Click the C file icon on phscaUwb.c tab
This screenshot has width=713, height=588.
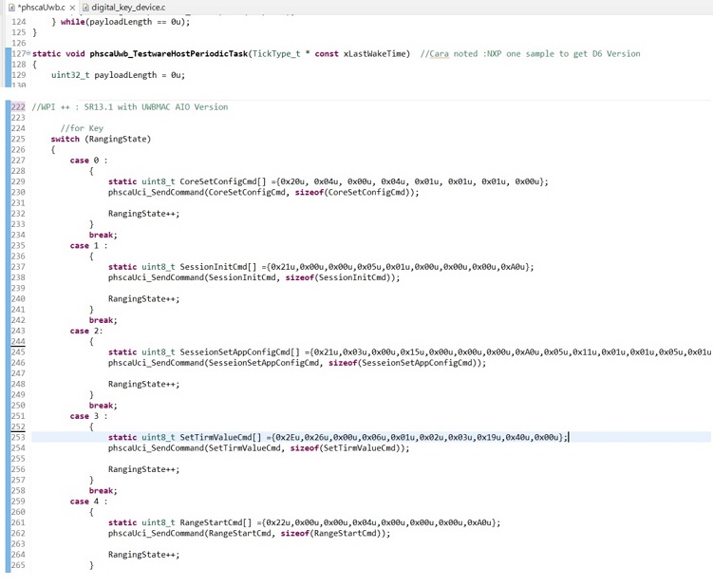tap(10, 7)
